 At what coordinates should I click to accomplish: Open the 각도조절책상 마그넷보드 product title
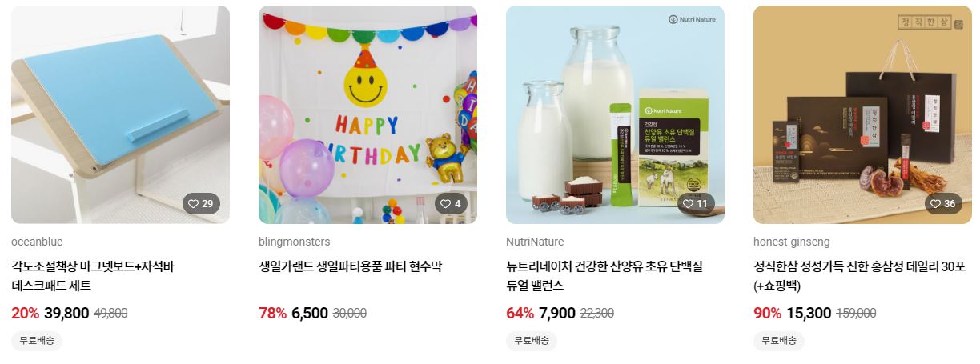coord(93,276)
